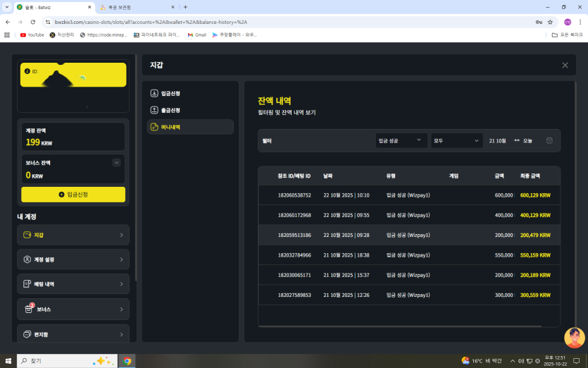Click the support chat avatar icon
The height and width of the screenshot is (368, 588).
point(574,338)
